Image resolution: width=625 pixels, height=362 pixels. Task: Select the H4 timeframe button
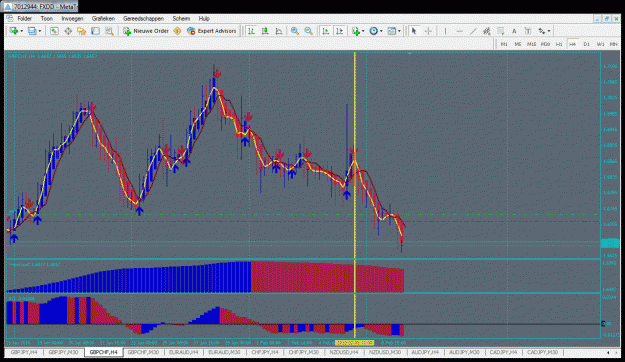[573, 44]
